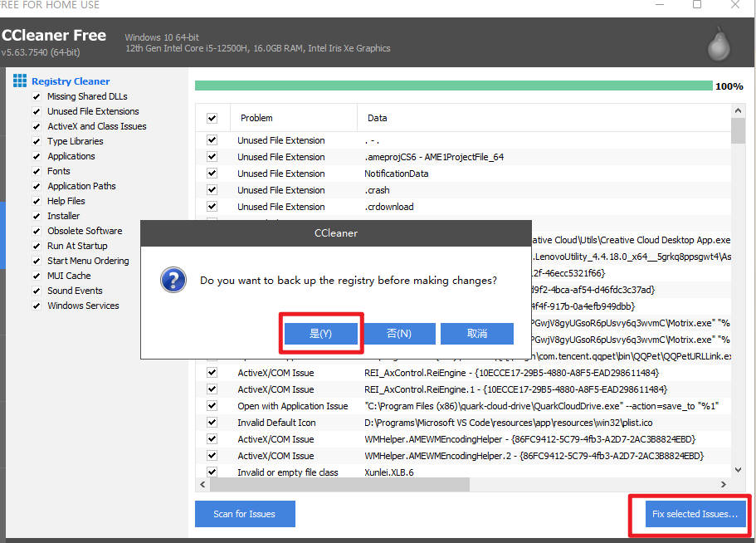Toggle Missing Shared DLLs checkbox
This screenshot has height=543, width=756.
coord(37,96)
